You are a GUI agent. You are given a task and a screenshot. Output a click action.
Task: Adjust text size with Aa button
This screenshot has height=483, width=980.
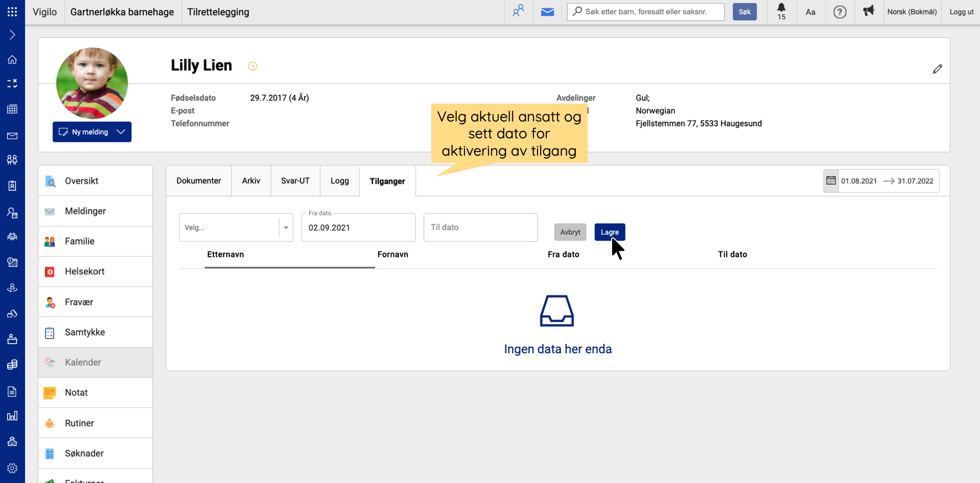[810, 12]
